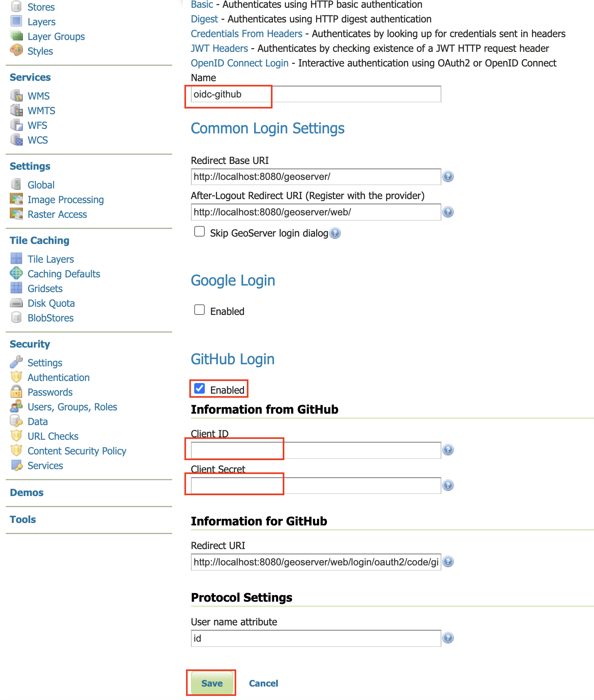Click the Passwords lock icon in Security
Image resolution: width=594 pixels, height=700 pixels.
click(16, 392)
